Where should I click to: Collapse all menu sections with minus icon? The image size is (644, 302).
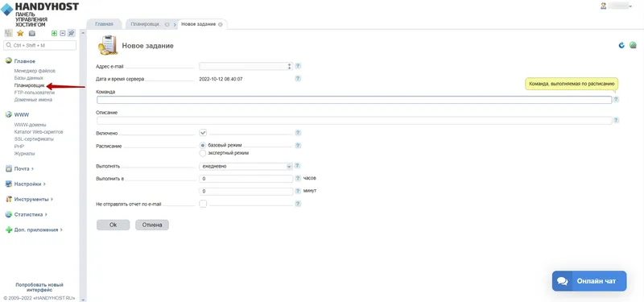click(63, 33)
